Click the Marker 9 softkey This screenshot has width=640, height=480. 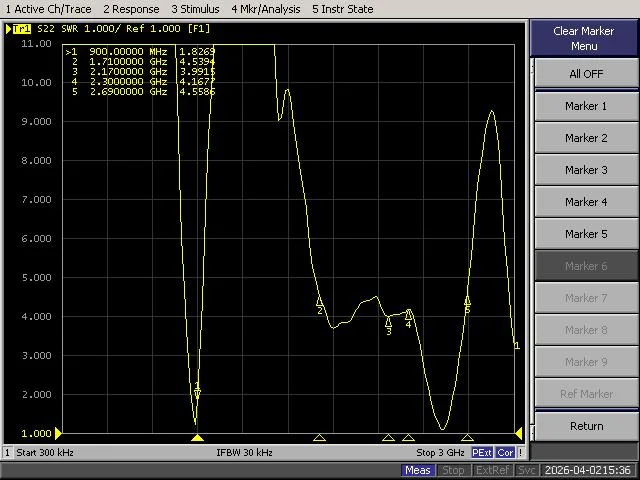[586, 362]
